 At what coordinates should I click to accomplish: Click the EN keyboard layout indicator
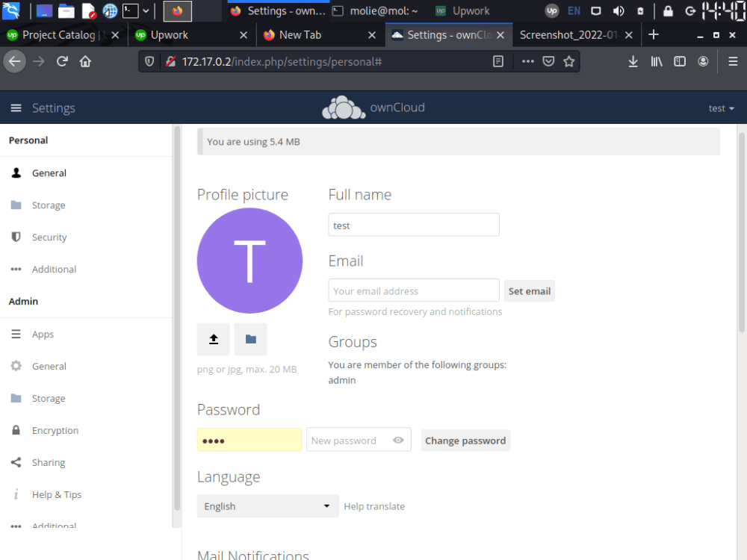pyautogui.click(x=574, y=10)
